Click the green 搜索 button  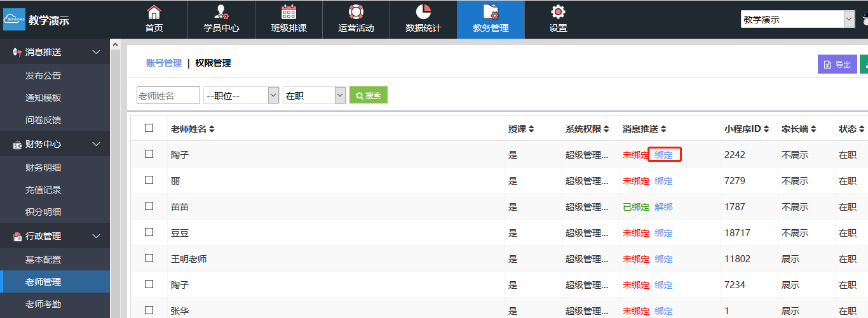click(x=369, y=95)
